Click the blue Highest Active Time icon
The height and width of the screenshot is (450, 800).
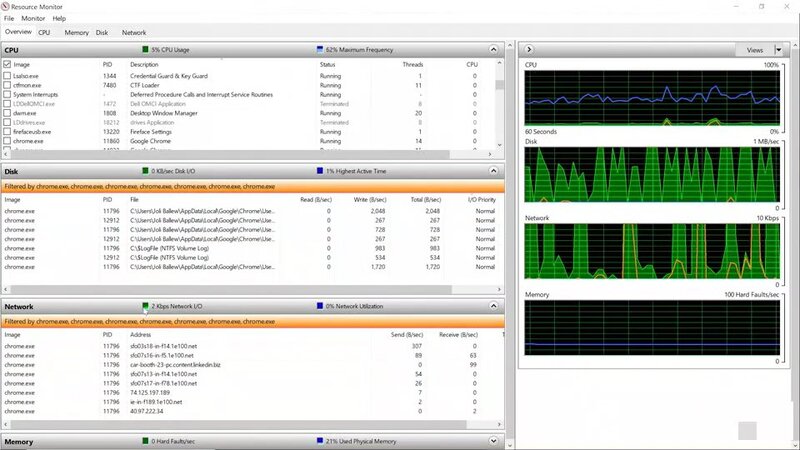320,171
